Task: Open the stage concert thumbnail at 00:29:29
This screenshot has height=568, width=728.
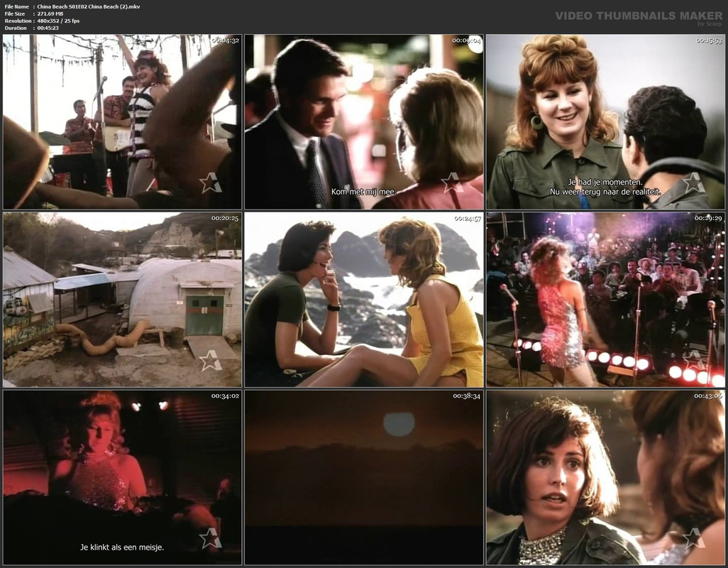Action: pyautogui.click(x=605, y=300)
